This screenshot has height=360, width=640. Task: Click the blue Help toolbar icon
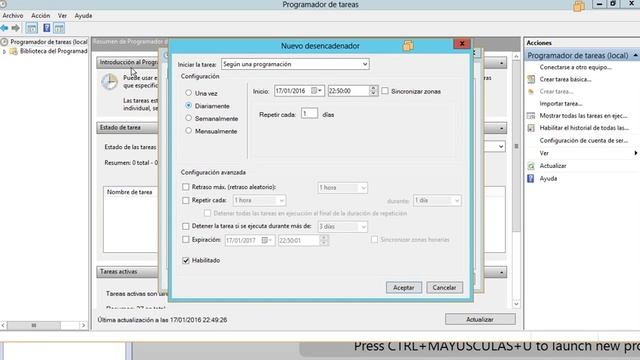(47, 28)
